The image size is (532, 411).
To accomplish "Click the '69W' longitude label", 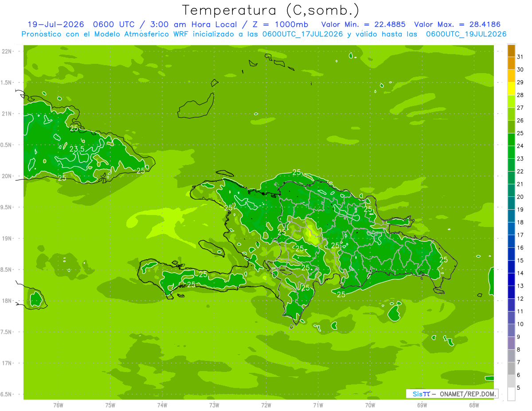I will (422, 405).
